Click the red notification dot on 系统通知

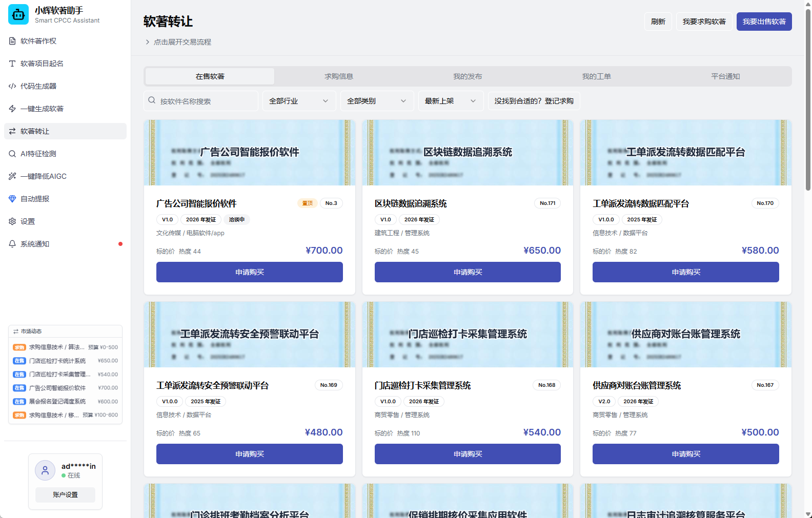point(120,244)
